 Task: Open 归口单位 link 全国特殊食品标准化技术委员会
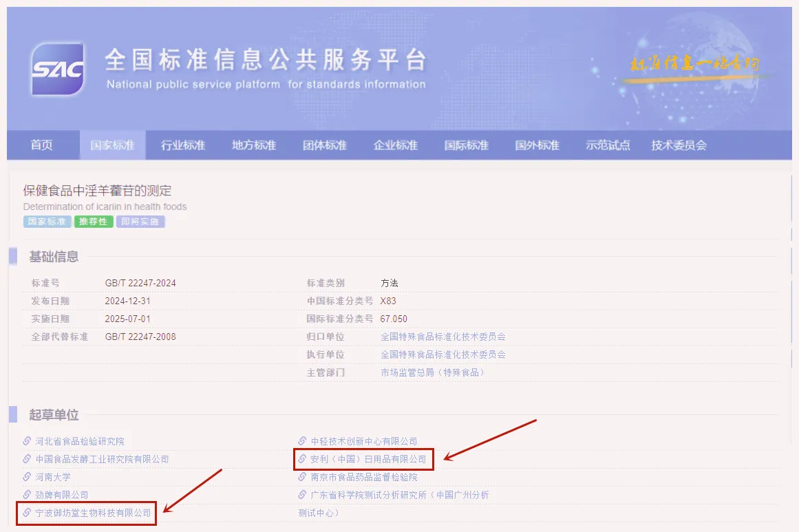pos(443,337)
